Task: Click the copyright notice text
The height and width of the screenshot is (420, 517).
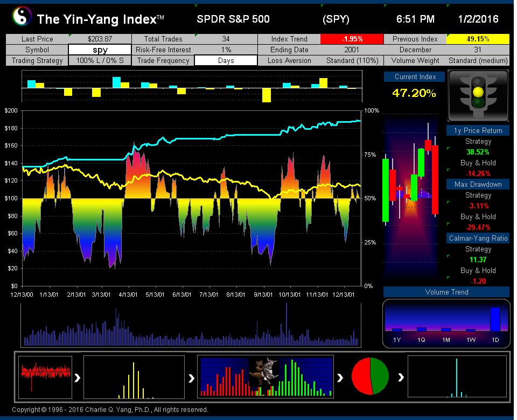Action: click(x=110, y=409)
